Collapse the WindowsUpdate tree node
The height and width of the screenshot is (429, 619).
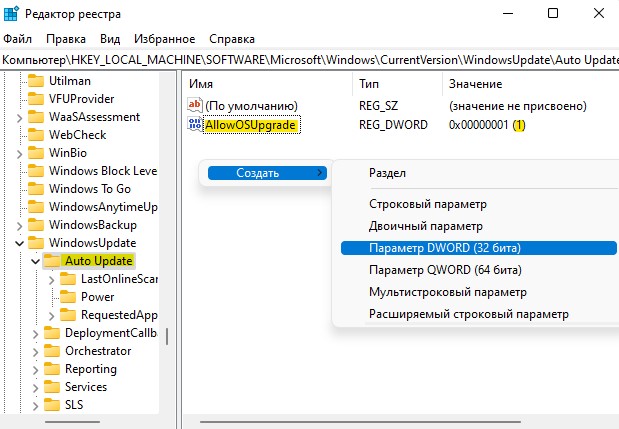tap(19, 243)
